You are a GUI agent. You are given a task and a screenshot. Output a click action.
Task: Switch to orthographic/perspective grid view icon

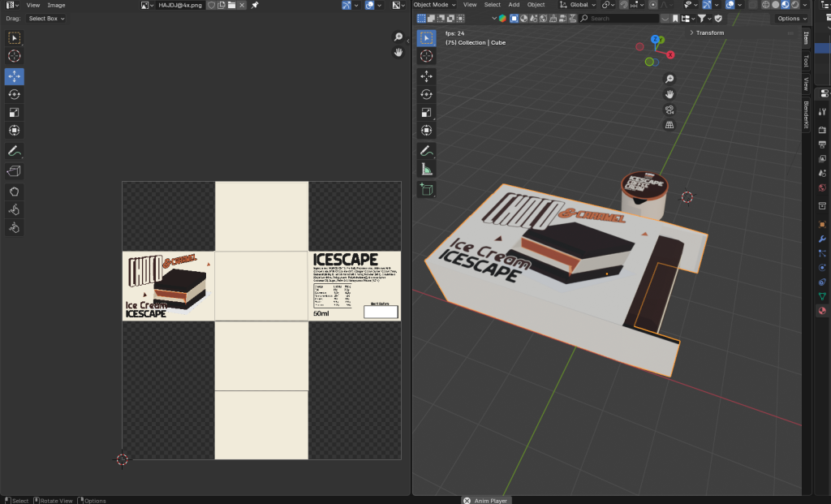(x=670, y=125)
